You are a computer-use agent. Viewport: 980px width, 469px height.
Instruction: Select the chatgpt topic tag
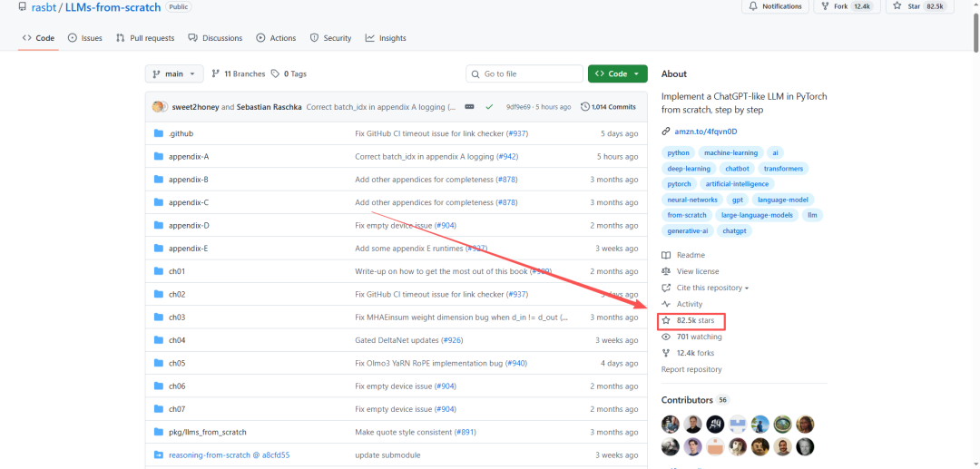(735, 230)
